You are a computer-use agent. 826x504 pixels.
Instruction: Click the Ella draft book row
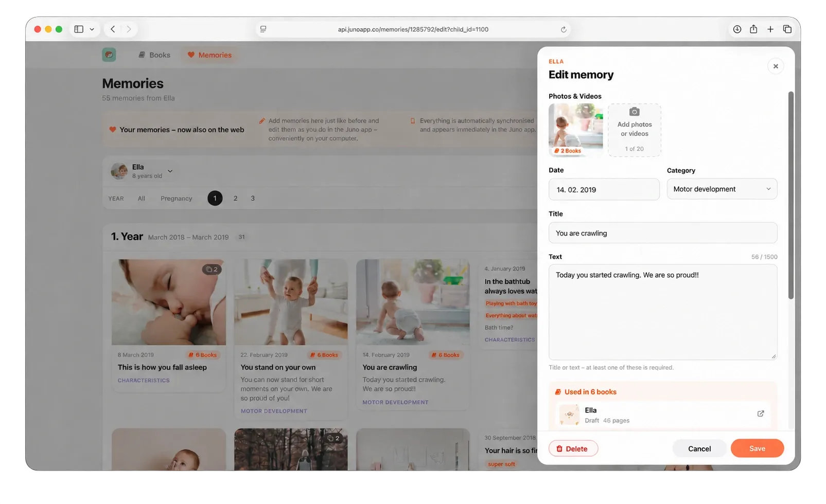(x=662, y=415)
